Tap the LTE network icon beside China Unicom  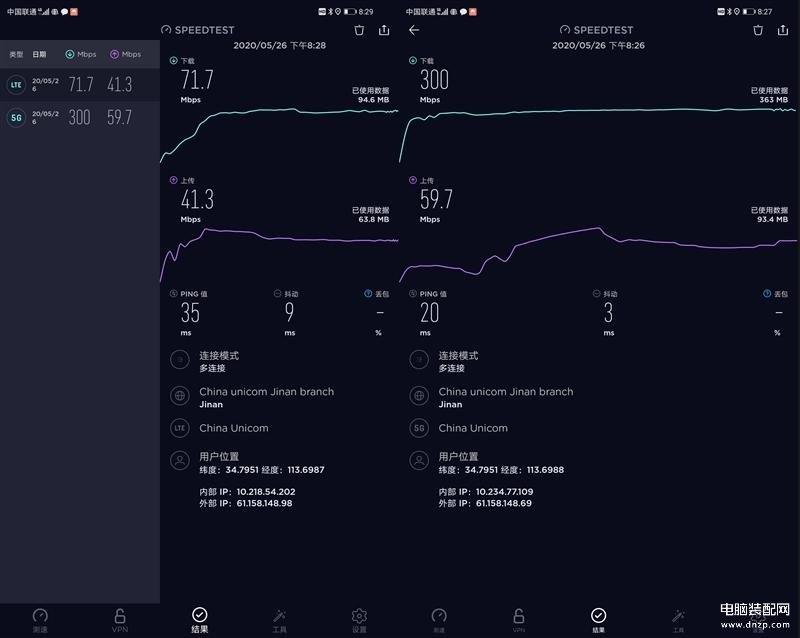(x=180, y=428)
